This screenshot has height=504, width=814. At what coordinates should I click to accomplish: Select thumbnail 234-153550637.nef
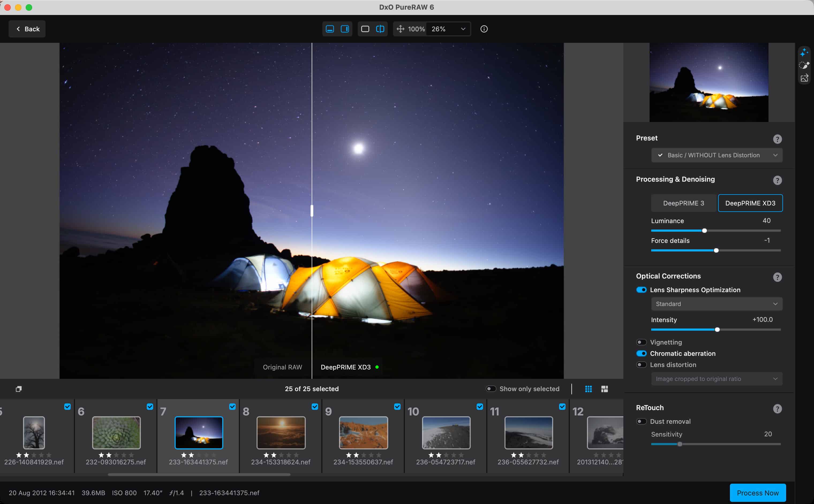363,433
